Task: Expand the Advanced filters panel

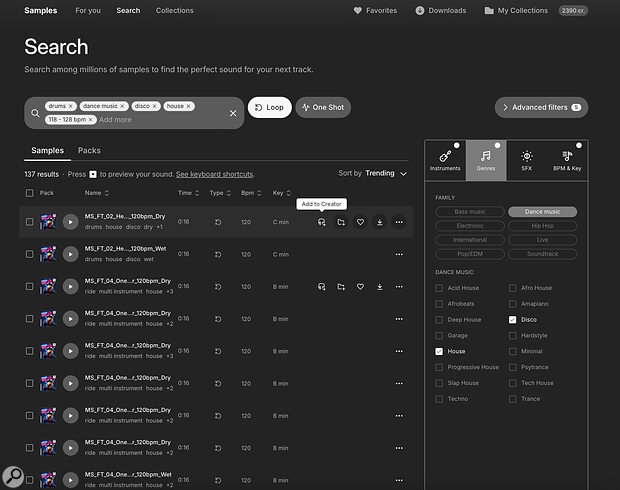Action: pyautogui.click(x=541, y=107)
